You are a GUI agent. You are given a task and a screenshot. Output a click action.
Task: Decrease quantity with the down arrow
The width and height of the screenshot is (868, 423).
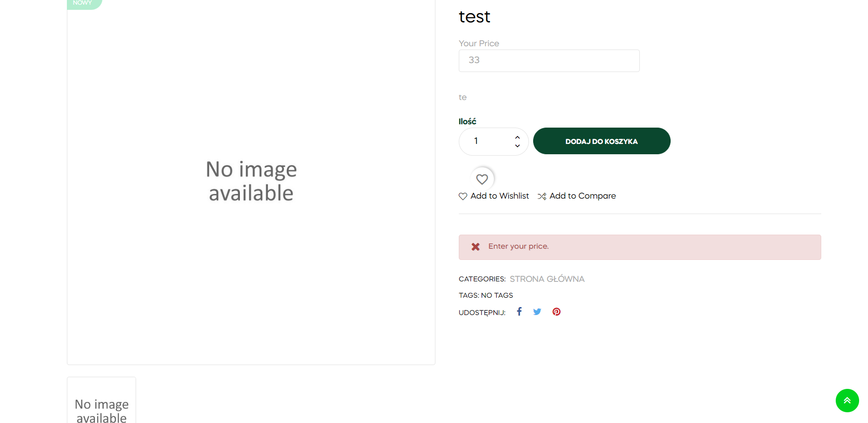pyautogui.click(x=517, y=146)
